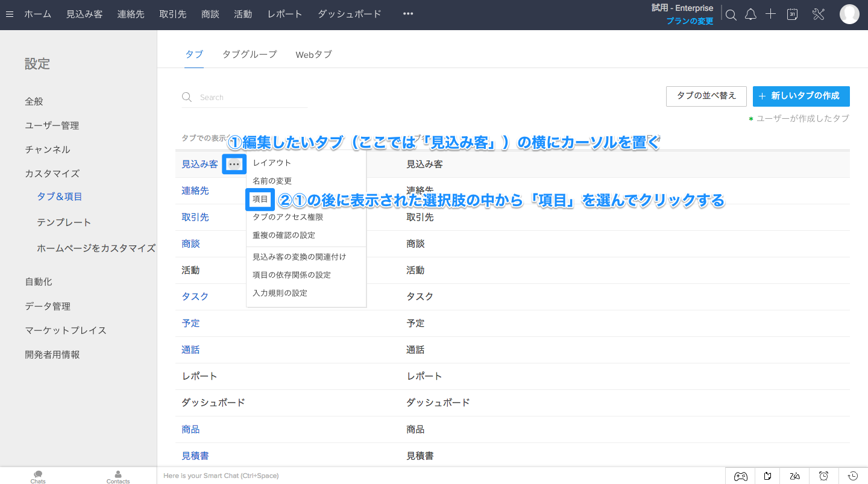Open the user profile avatar
868x484 pixels.
click(849, 14)
